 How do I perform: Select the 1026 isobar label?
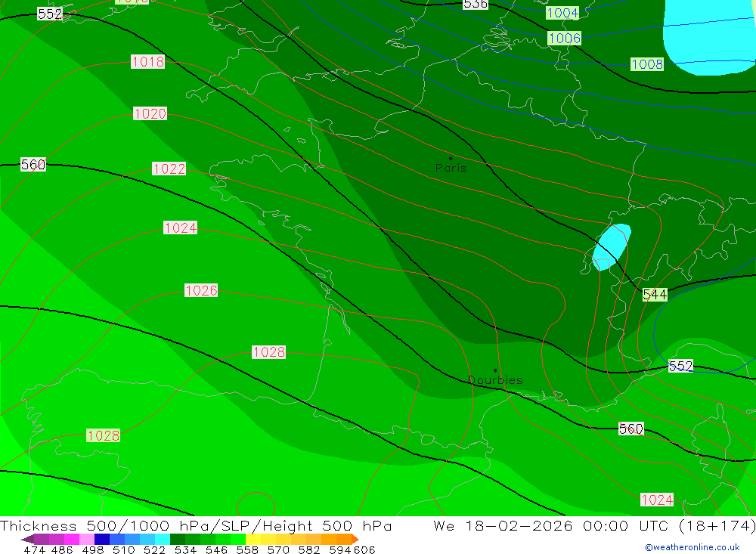201,290
